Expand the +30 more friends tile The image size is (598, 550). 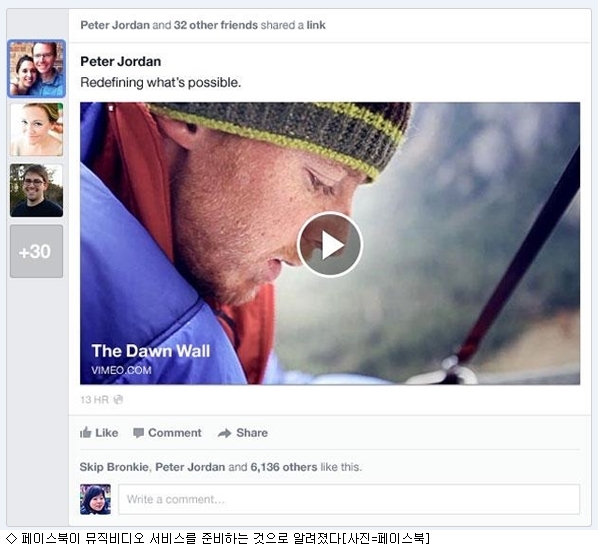tap(36, 251)
